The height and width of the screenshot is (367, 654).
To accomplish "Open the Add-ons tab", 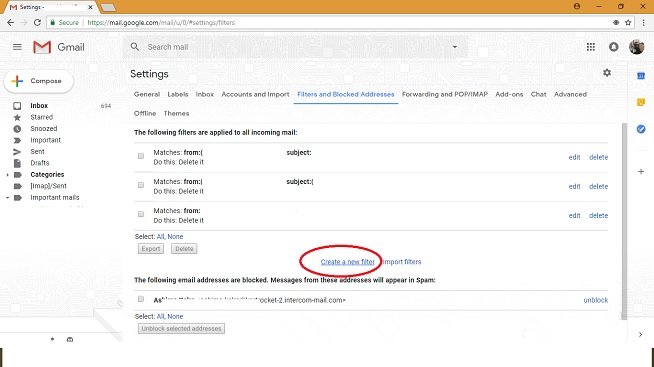I will pyautogui.click(x=509, y=94).
